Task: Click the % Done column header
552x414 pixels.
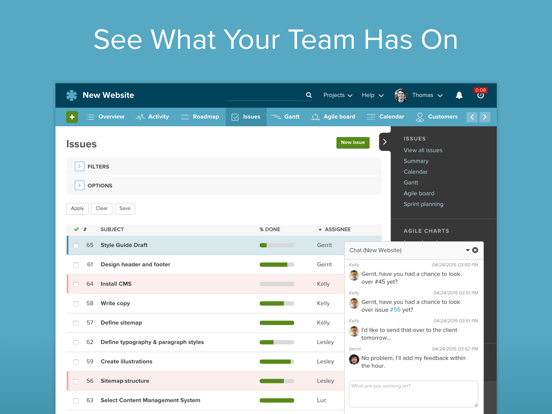Action: (x=270, y=229)
